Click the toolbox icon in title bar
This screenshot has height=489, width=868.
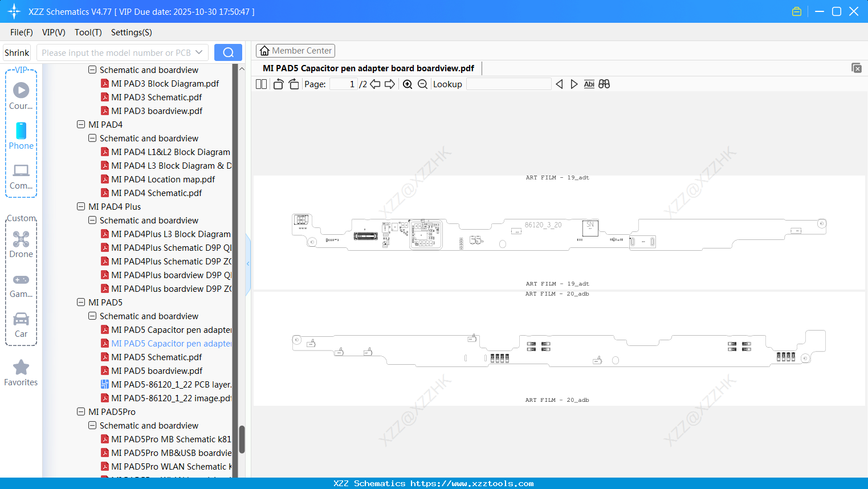click(797, 11)
